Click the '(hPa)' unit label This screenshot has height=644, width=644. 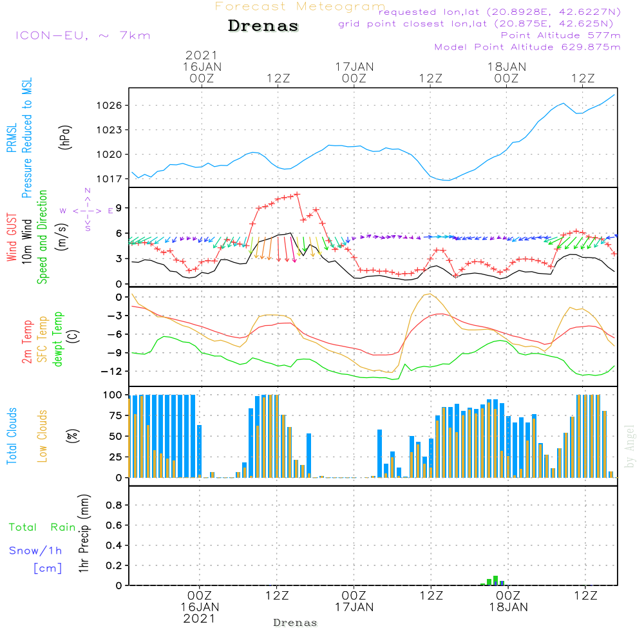coord(65,138)
